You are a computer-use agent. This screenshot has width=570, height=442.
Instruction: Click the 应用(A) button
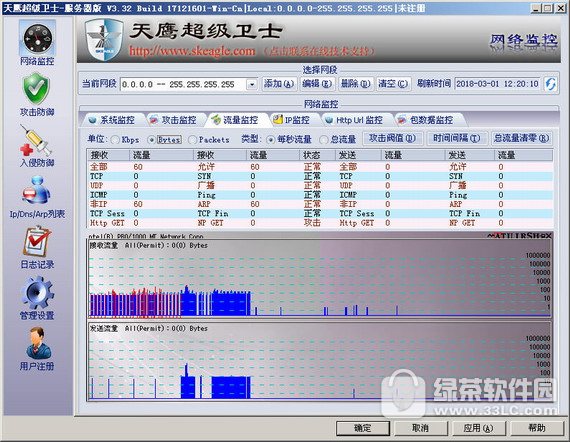[x=478, y=428]
